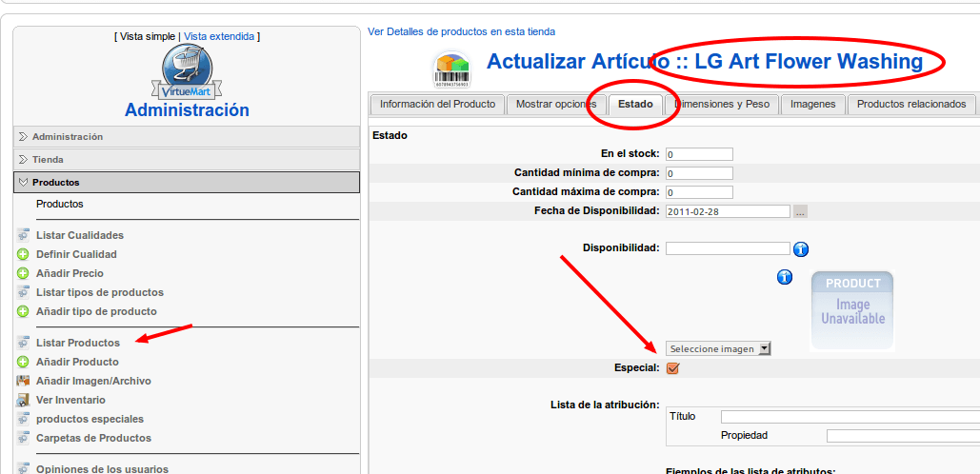This screenshot has height=474, width=980.
Task: Open Opiniones de los usuarios
Action: click(103, 469)
